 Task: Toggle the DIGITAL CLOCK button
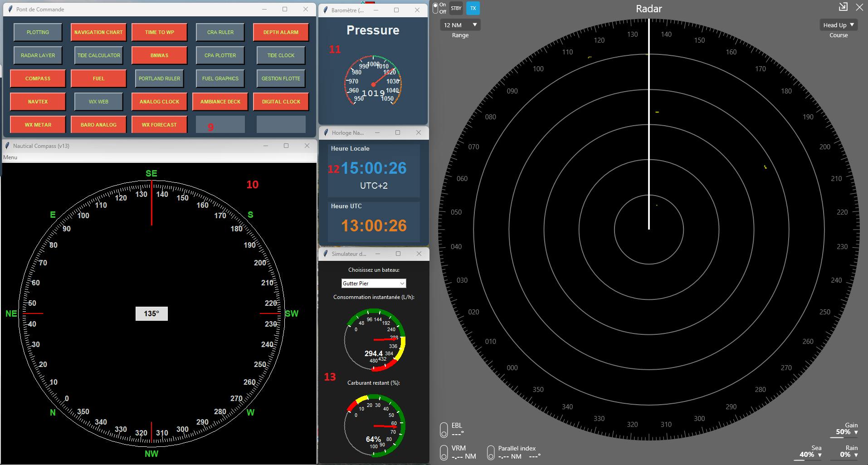tap(281, 102)
